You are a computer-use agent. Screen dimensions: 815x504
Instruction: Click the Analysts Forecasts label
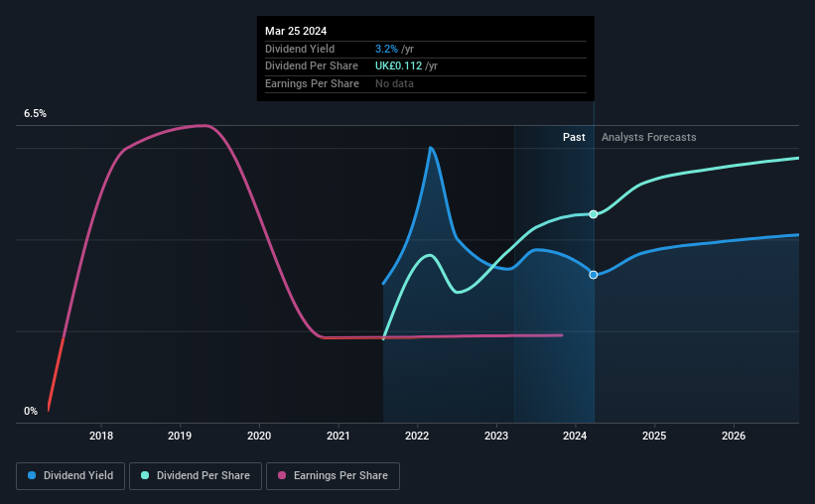648,137
